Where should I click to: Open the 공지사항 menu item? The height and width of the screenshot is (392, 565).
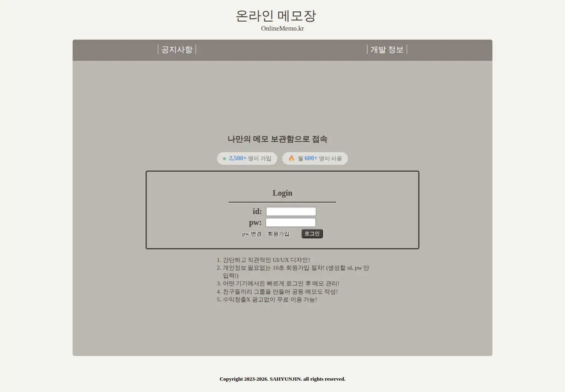click(177, 49)
